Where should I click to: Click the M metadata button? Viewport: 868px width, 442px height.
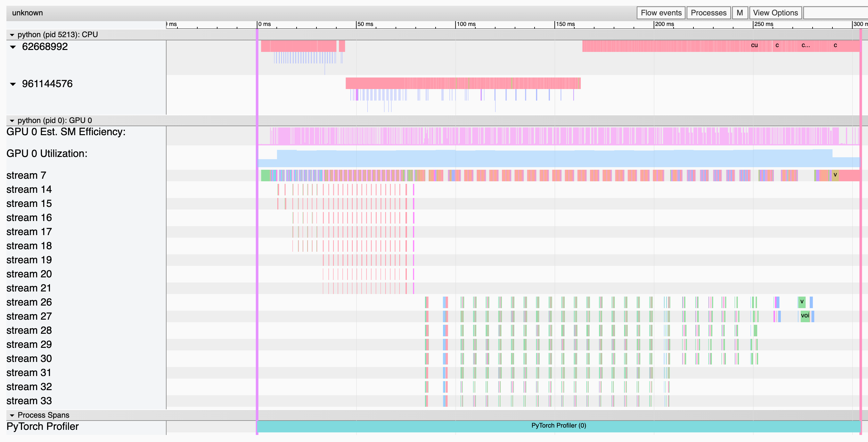point(740,13)
